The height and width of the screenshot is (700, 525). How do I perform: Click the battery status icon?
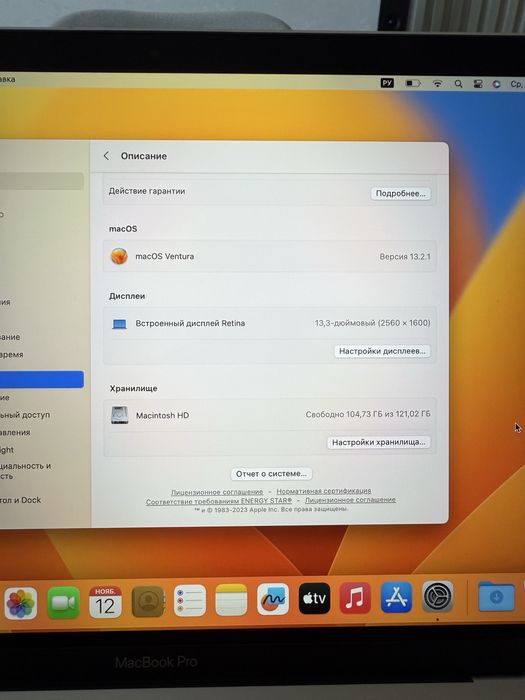pos(413,83)
